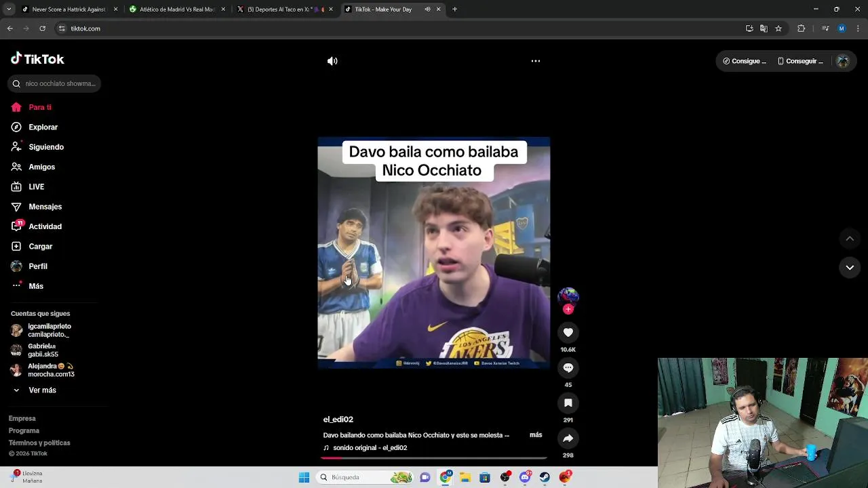Switch to Never Score a Hattrick tab
The height and width of the screenshot is (488, 868).
[69, 9]
